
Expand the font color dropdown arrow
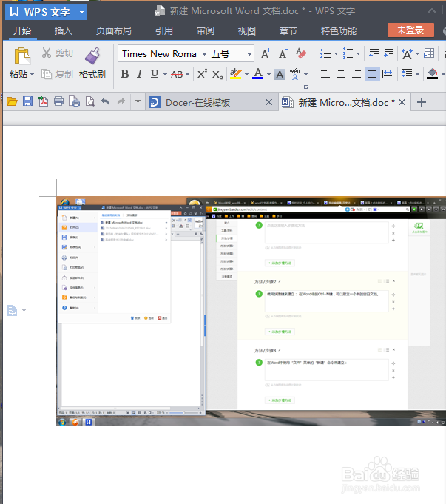(268, 75)
